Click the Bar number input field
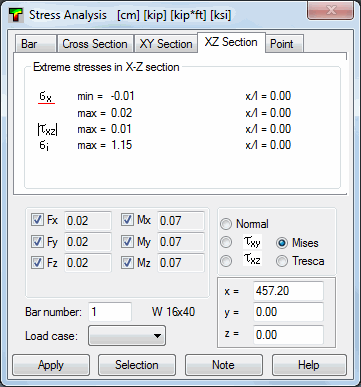 point(110,312)
